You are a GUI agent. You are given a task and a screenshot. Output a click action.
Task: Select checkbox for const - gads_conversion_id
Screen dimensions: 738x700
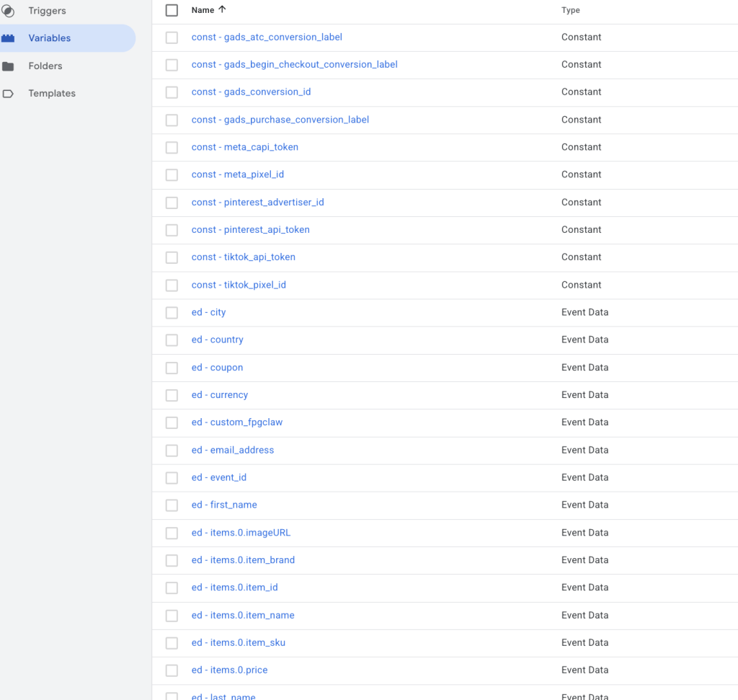tap(172, 92)
